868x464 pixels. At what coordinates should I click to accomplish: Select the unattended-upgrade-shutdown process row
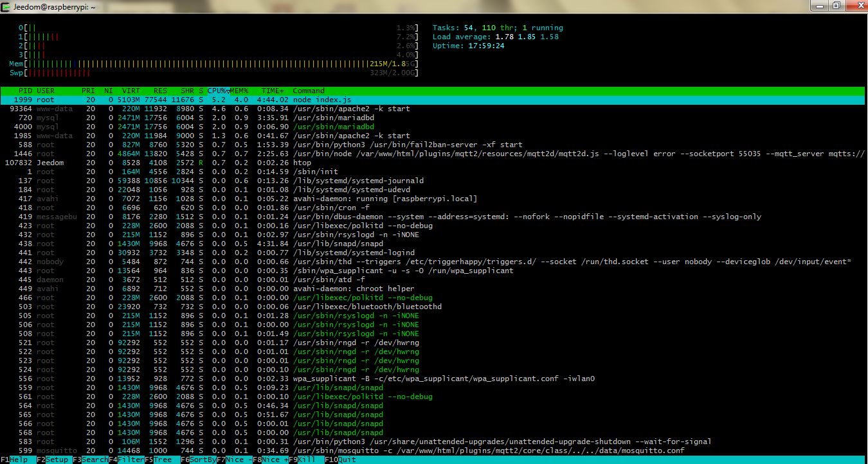(433, 442)
